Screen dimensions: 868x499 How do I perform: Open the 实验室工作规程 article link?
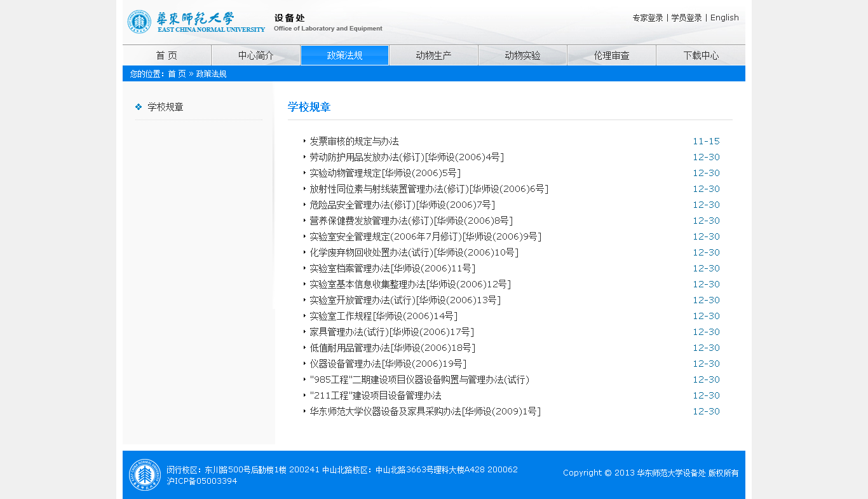tap(383, 316)
